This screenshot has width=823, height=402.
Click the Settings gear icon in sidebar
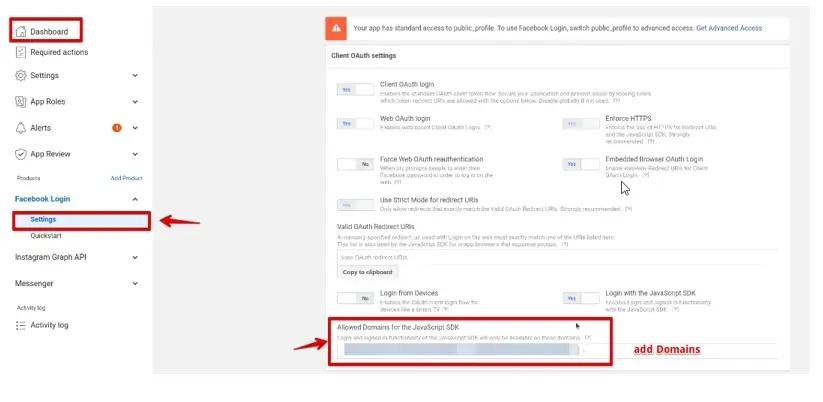[21, 75]
